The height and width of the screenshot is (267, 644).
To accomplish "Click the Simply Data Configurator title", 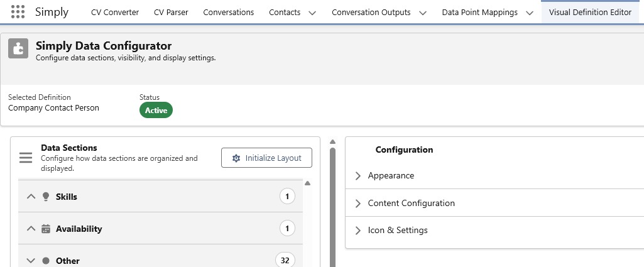I will [104, 46].
